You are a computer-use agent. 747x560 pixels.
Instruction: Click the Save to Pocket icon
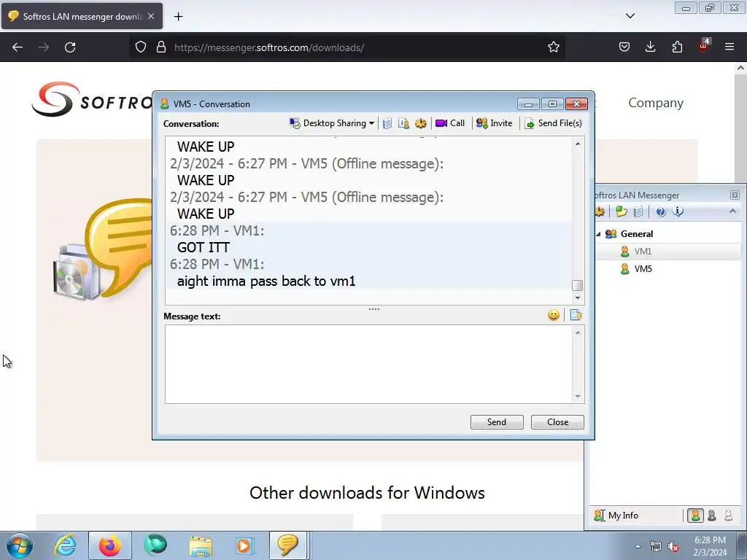624,47
